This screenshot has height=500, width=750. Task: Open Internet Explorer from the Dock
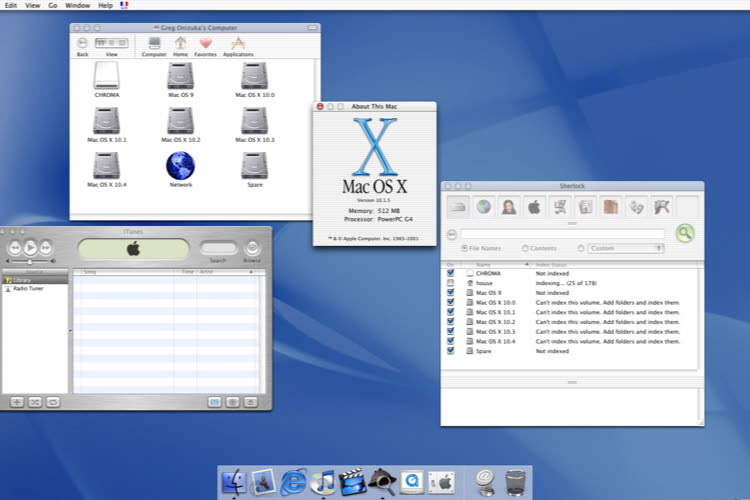[x=293, y=482]
